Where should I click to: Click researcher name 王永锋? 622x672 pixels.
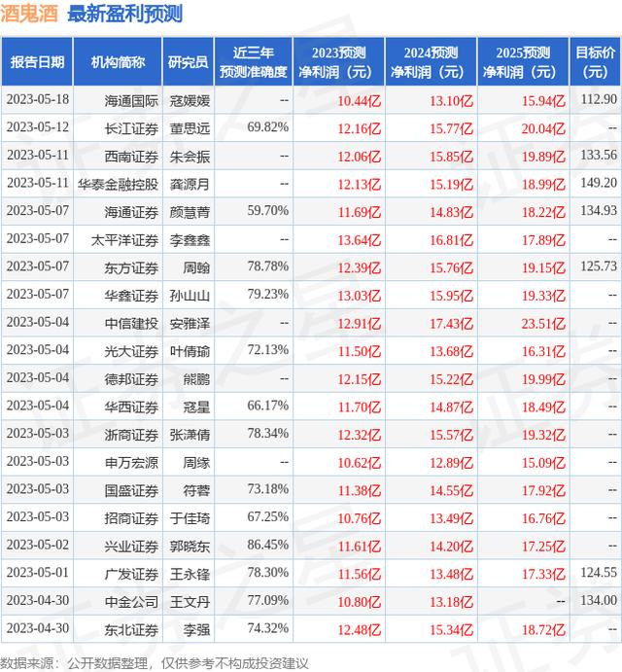190,575
